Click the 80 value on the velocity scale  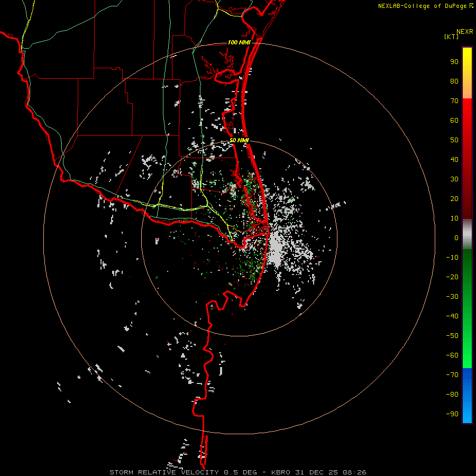coord(454,81)
